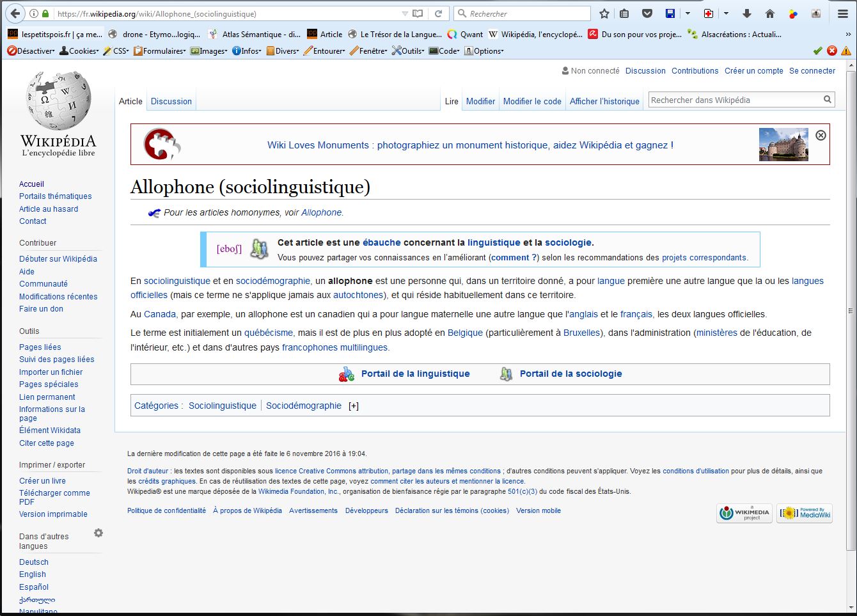Screen dimensions: 857x616
Task: Open the Pocket icon in toolbar
Action: pyautogui.click(x=647, y=13)
